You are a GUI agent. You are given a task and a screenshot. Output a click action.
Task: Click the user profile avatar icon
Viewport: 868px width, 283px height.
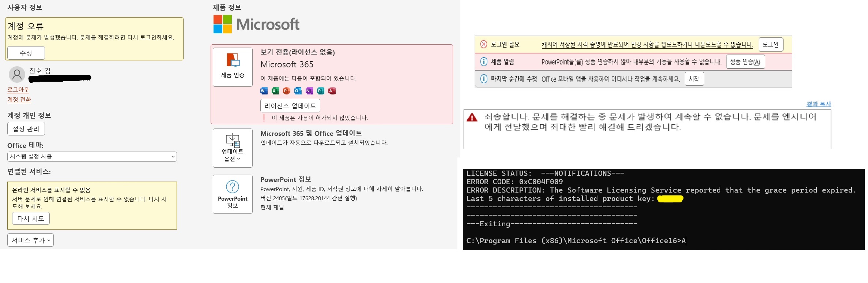pyautogui.click(x=17, y=75)
